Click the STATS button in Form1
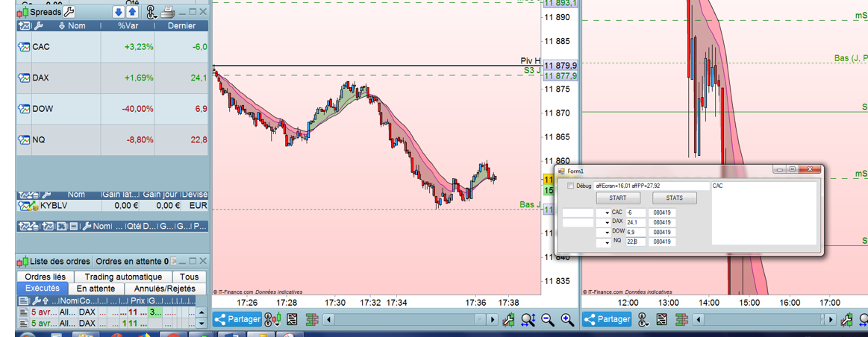The height and width of the screenshot is (337, 868). tap(674, 198)
